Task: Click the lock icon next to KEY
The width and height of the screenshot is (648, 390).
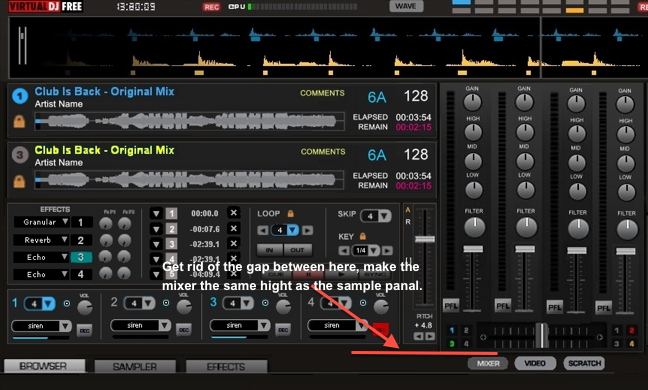Action: point(362,236)
